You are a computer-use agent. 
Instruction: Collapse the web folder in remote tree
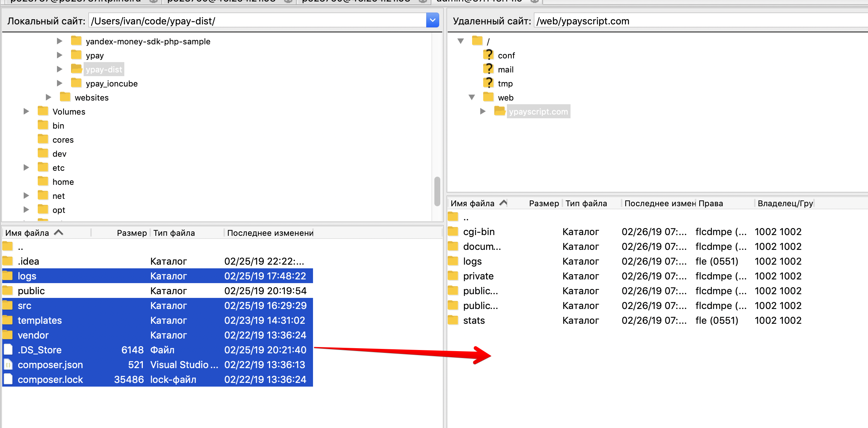coord(472,97)
